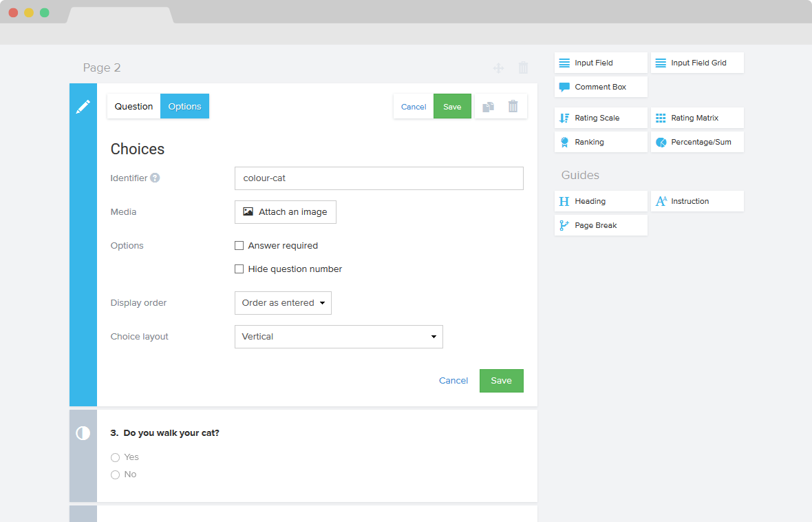Click the Rating Matrix grid icon
The width and height of the screenshot is (812, 522).
[661, 118]
